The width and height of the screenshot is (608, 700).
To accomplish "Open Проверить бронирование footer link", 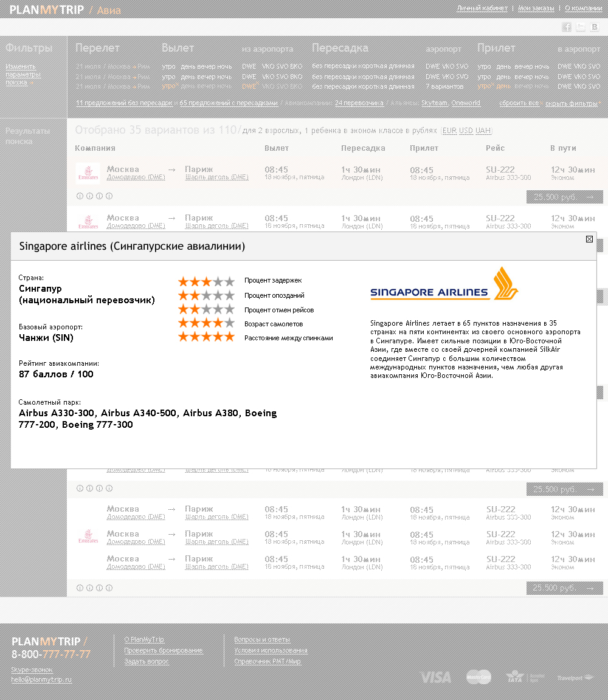I will pos(164,650).
